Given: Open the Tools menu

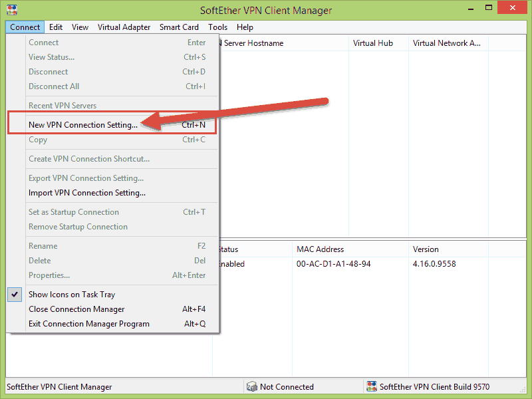Looking at the screenshot, I should (218, 27).
